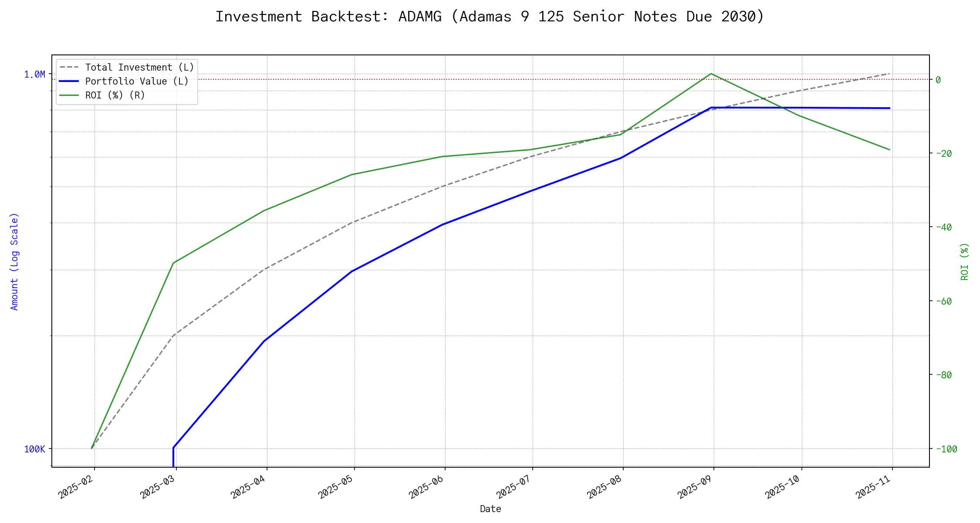The image size is (980, 523).
Task: Click the 0 ROI axis tick label
Action: 938,80
